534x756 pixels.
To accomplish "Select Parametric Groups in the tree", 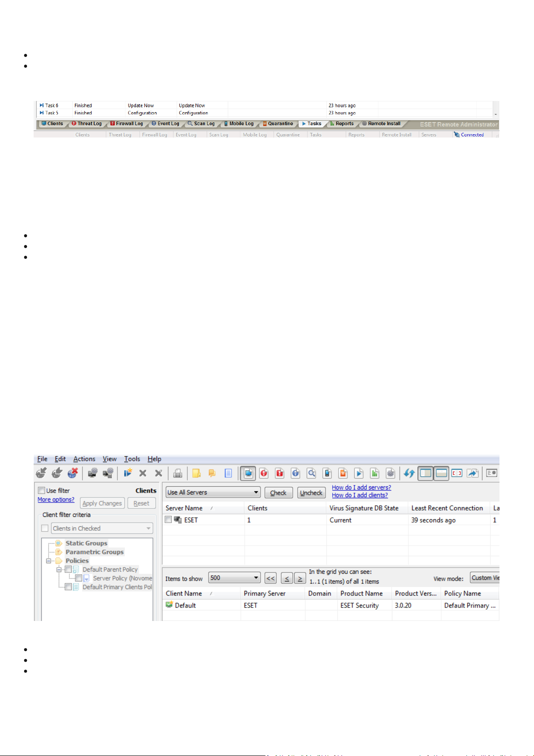I will [x=94, y=552].
